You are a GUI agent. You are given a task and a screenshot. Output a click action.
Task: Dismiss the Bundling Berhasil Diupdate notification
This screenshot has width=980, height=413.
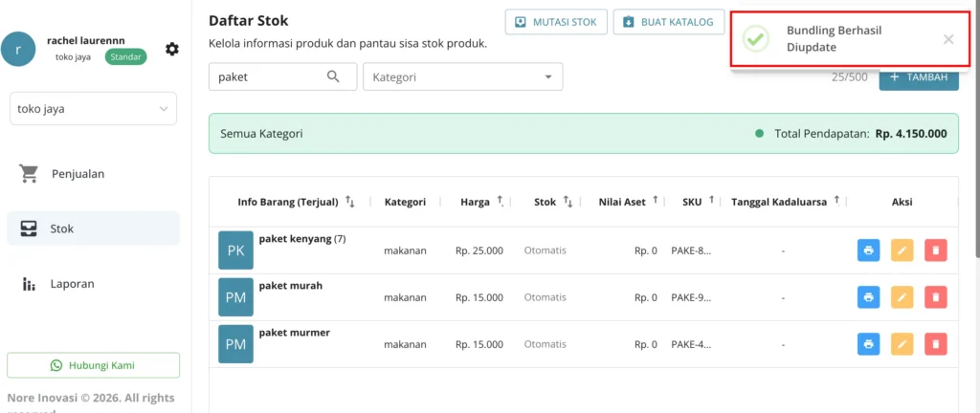click(948, 39)
